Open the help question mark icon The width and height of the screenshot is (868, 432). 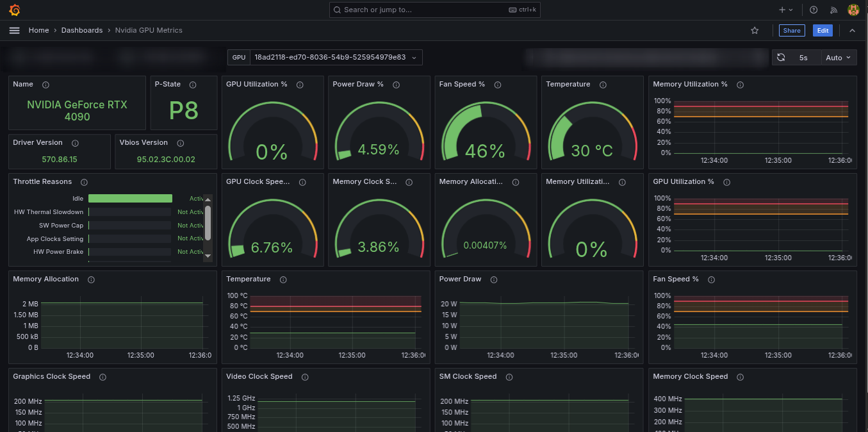click(x=814, y=10)
